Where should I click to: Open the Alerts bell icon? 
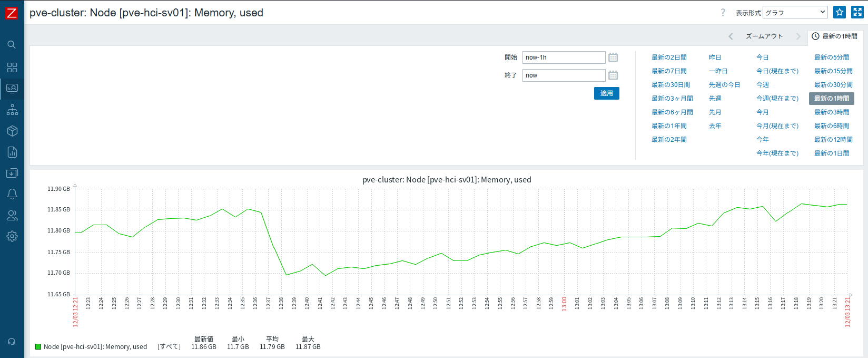pos(12,194)
